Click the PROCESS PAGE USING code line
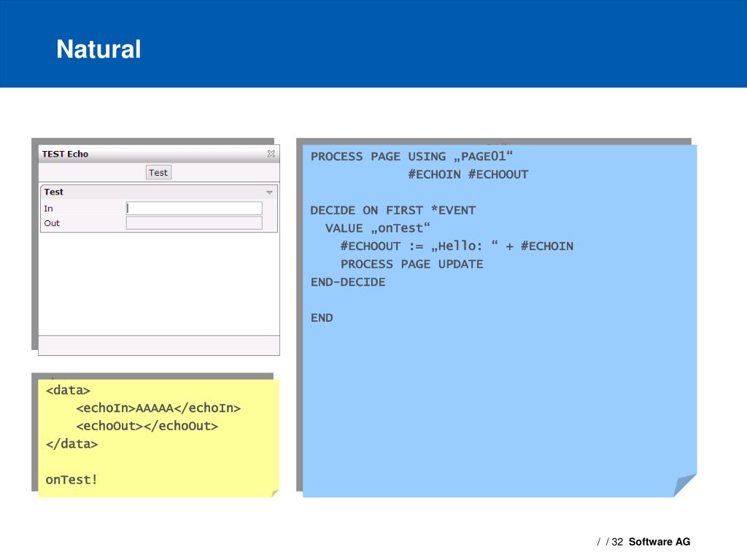This screenshot has height=560, width=747. click(411, 156)
